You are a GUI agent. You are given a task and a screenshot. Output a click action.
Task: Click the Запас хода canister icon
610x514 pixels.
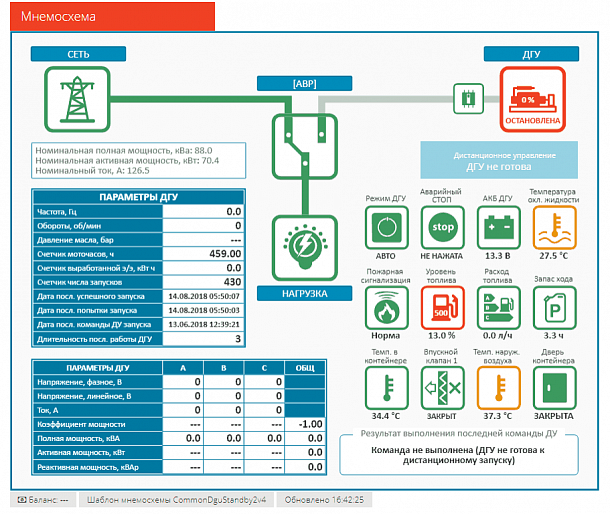[x=554, y=308]
